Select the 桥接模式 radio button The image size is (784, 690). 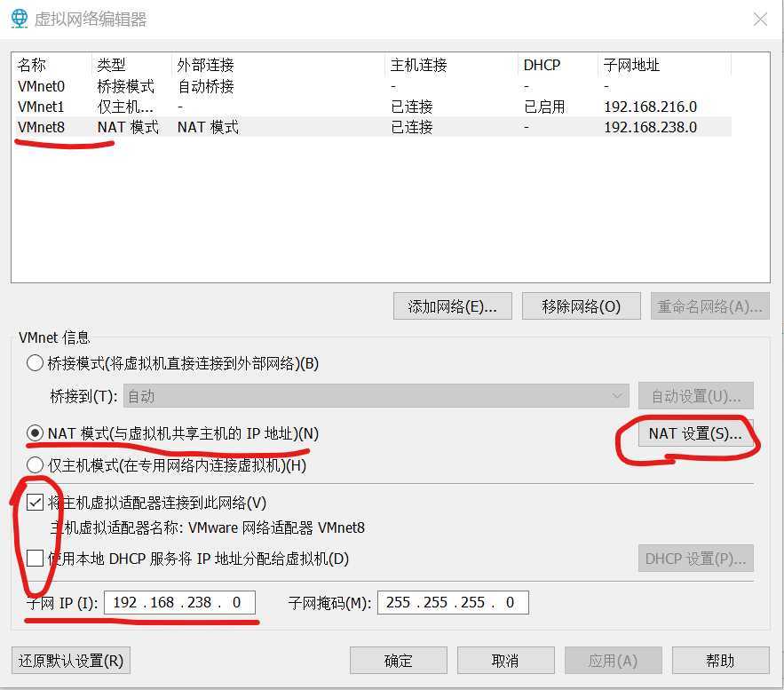[35, 363]
